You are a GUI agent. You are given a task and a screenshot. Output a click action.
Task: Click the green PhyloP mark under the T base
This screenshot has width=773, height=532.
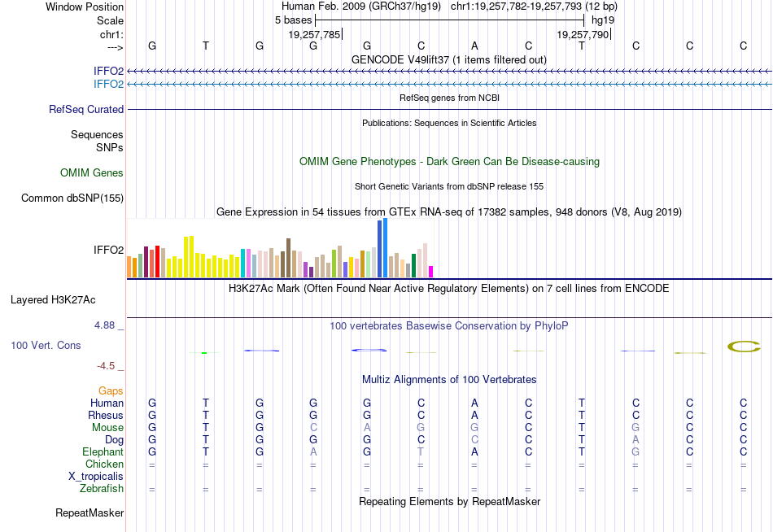coord(204,352)
